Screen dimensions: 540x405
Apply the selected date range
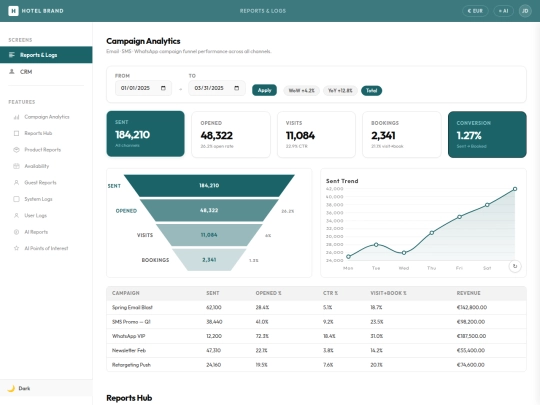264,90
